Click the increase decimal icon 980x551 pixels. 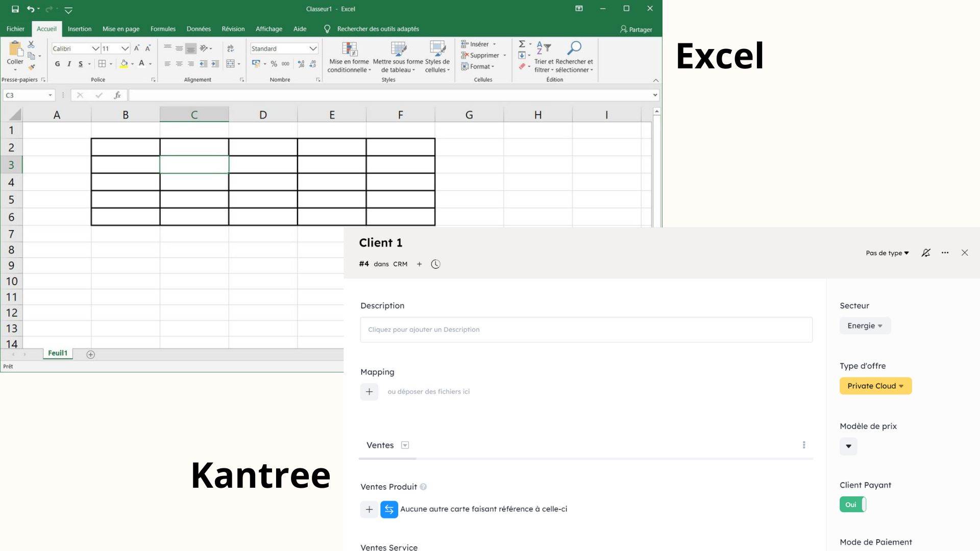pos(301,64)
